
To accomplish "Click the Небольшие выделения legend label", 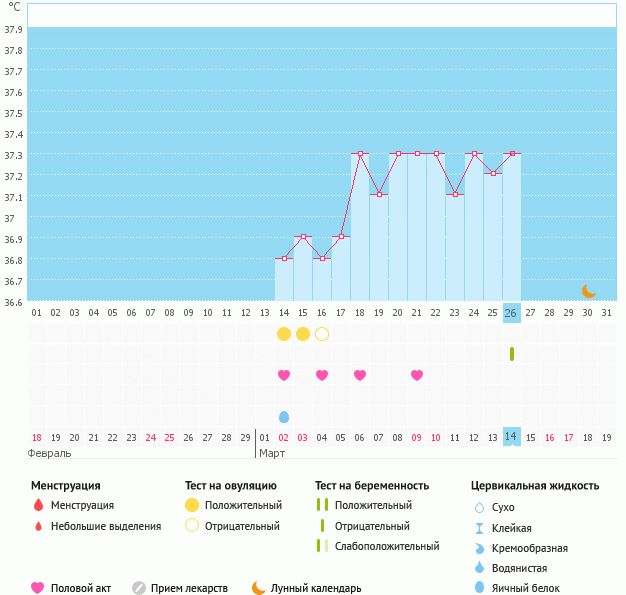I will click(x=105, y=526).
